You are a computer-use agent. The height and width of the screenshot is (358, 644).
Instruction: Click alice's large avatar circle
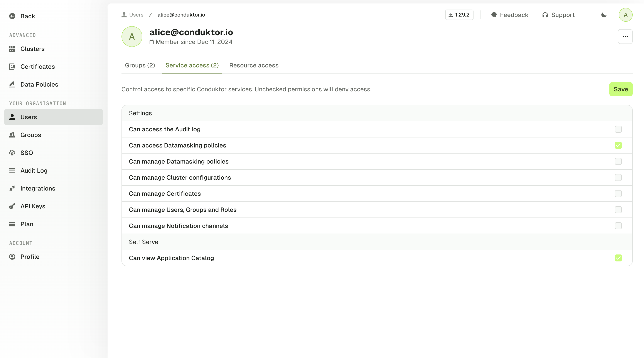(x=132, y=37)
